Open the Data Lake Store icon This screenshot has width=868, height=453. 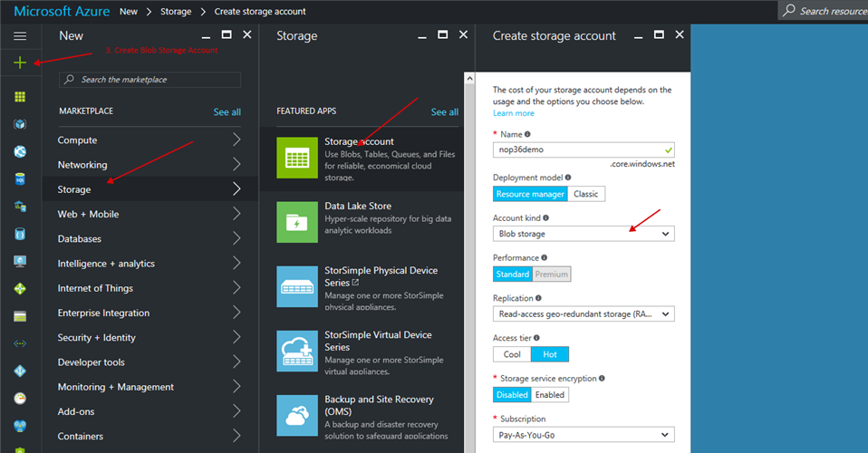coord(297,222)
